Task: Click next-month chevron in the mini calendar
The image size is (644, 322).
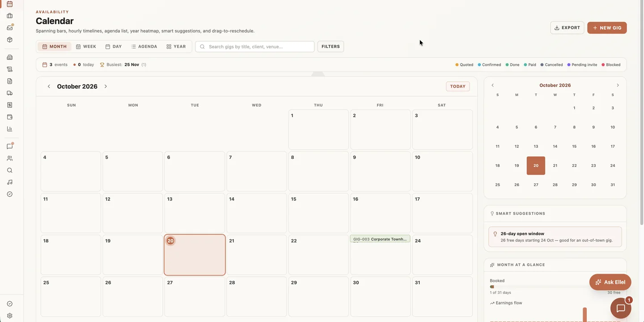Action: (x=618, y=85)
